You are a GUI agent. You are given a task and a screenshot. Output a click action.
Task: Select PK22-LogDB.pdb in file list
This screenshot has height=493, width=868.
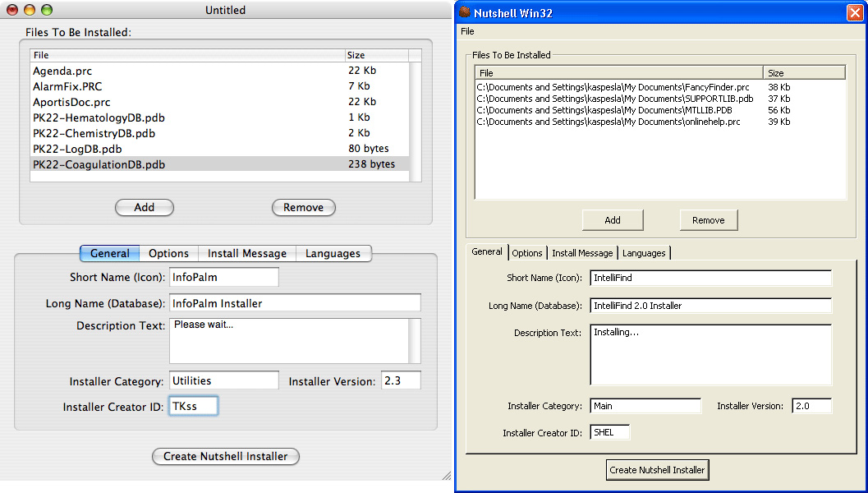click(78, 149)
